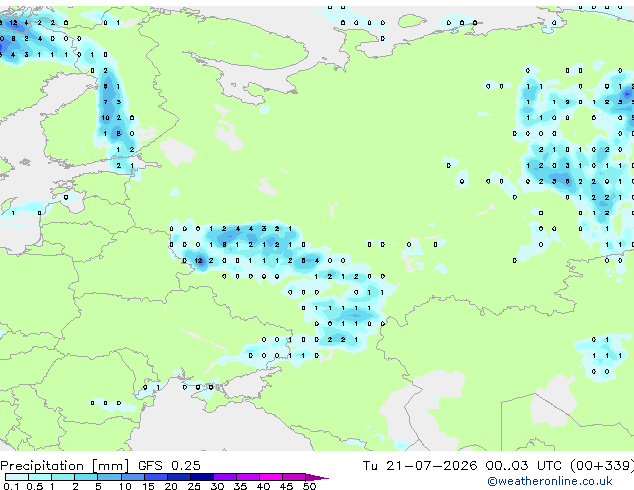Click the over-50 mm legend arrow tip
634x490 pixels.
[317, 477]
